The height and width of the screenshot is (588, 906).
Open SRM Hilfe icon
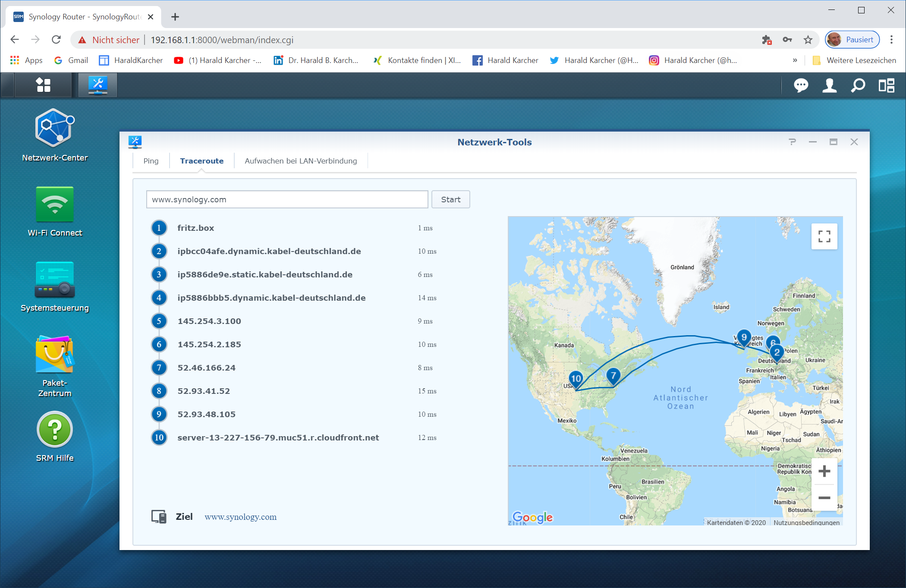(x=55, y=430)
